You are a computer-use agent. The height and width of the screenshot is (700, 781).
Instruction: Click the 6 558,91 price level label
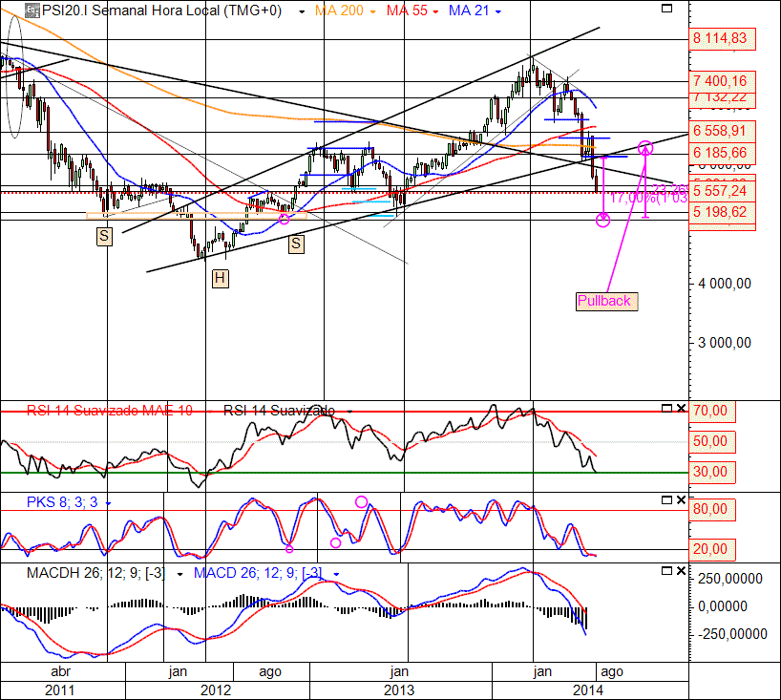click(x=722, y=131)
